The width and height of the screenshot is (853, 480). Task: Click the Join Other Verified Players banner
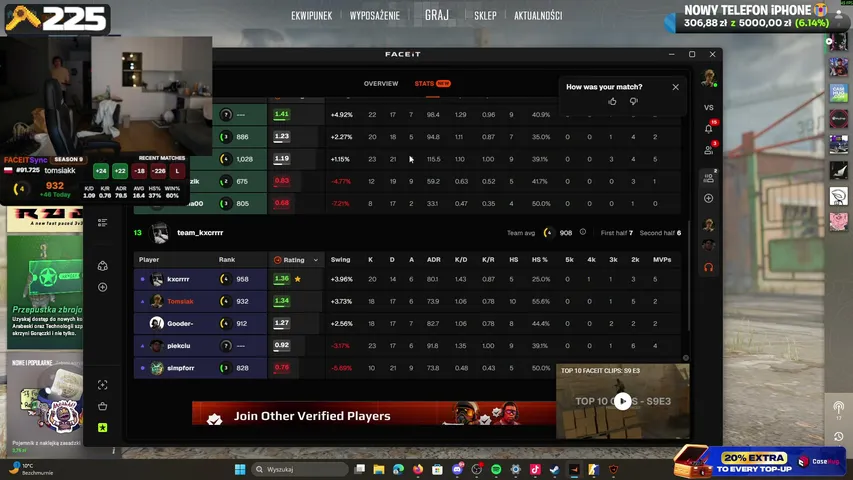pos(374,414)
